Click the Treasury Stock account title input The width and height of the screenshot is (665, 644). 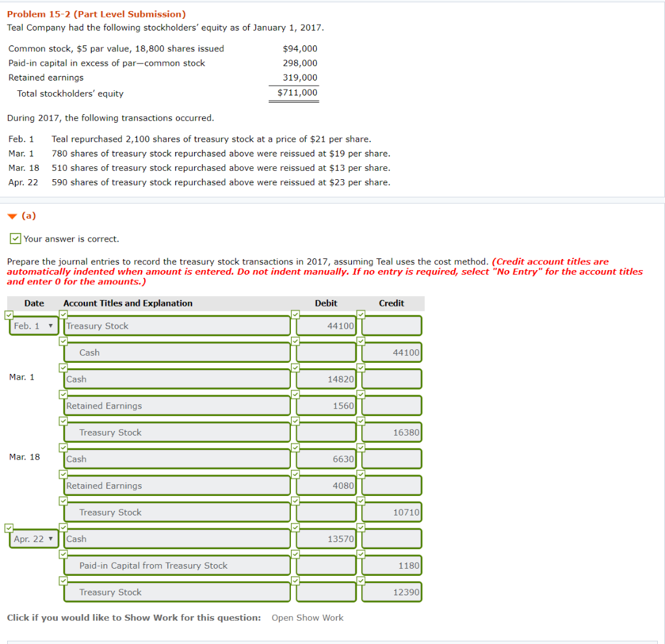point(177,326)
